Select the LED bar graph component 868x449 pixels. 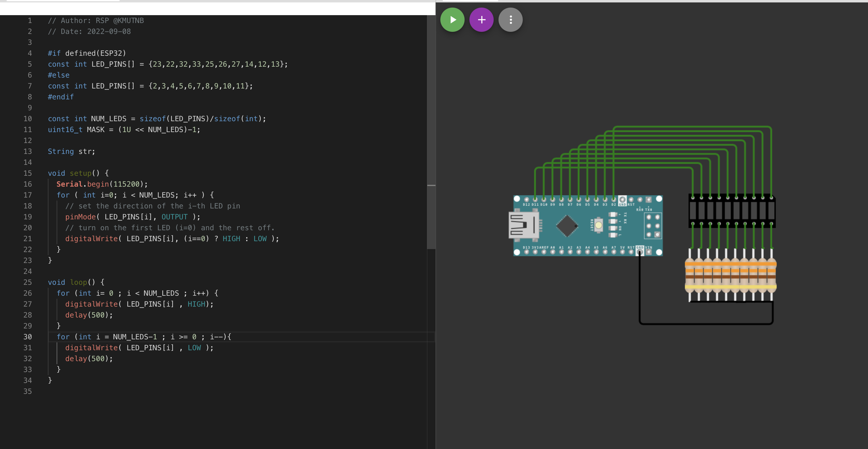click(x=732, y=211)
